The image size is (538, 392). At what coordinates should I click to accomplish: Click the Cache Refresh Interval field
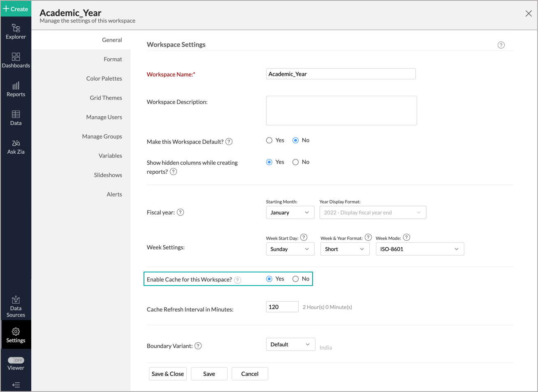pos(282,307)
